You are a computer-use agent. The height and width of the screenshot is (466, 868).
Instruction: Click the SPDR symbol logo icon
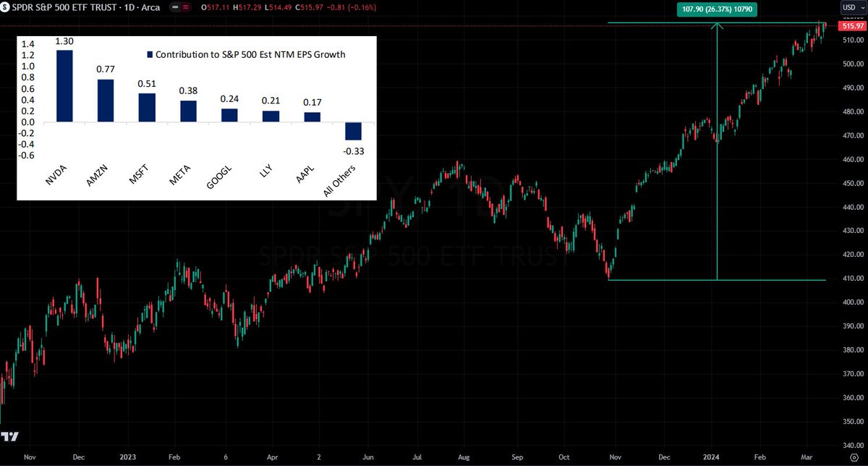click(x=6, y=6)
